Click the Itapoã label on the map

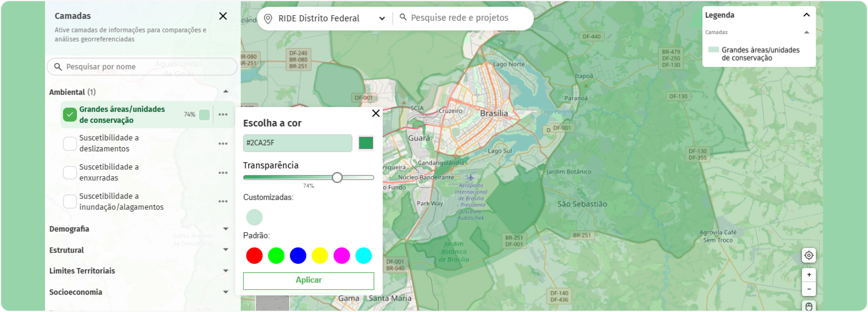(x=584, y=76)
